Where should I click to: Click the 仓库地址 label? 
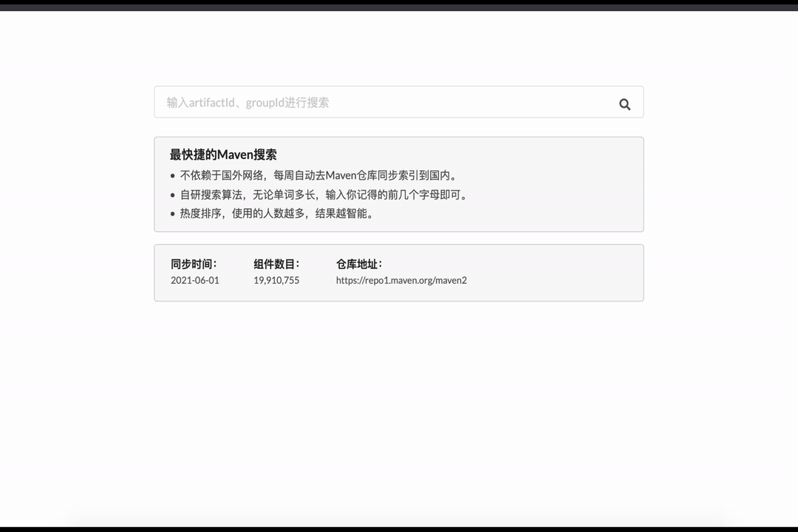pos(360,264)
